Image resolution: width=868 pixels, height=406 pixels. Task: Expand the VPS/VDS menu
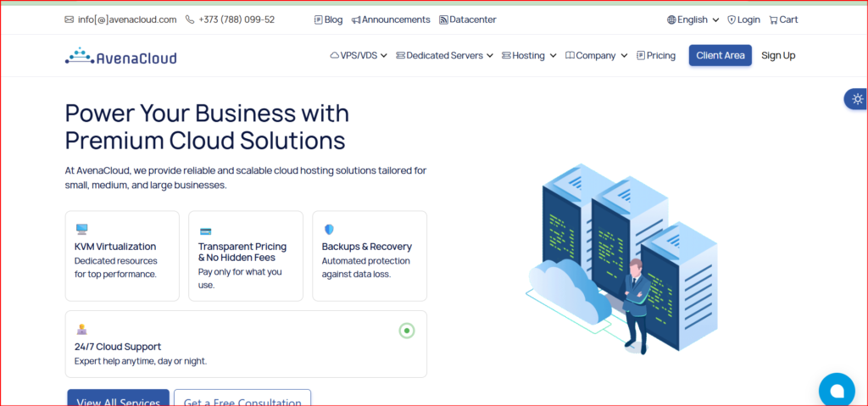coord(359,56)
